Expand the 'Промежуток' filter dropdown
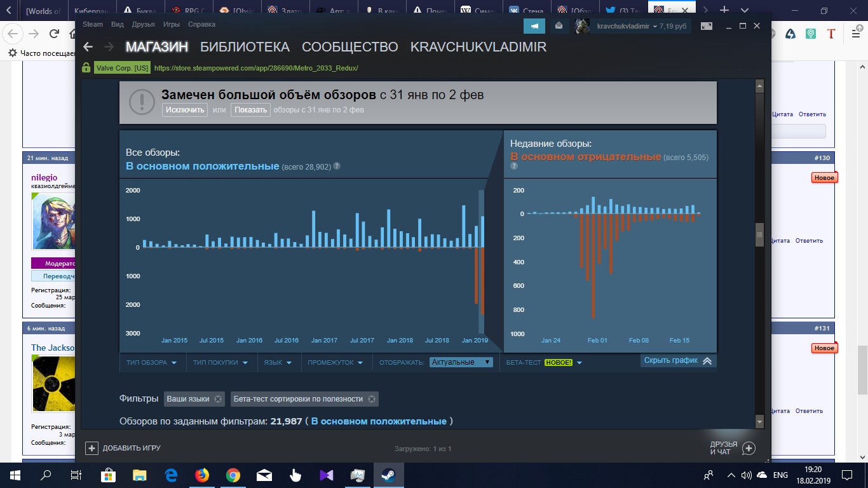Screen dimensions: 868x488 click(x=335, y=362)
